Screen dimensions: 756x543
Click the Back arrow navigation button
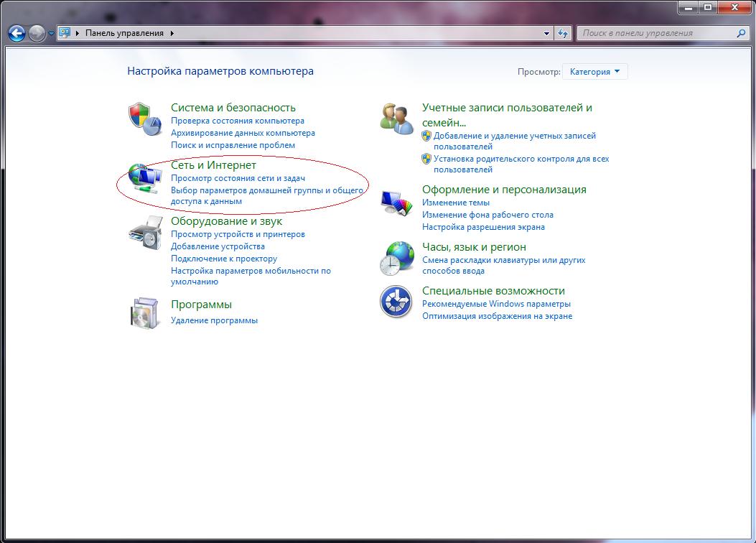[17, 33]
